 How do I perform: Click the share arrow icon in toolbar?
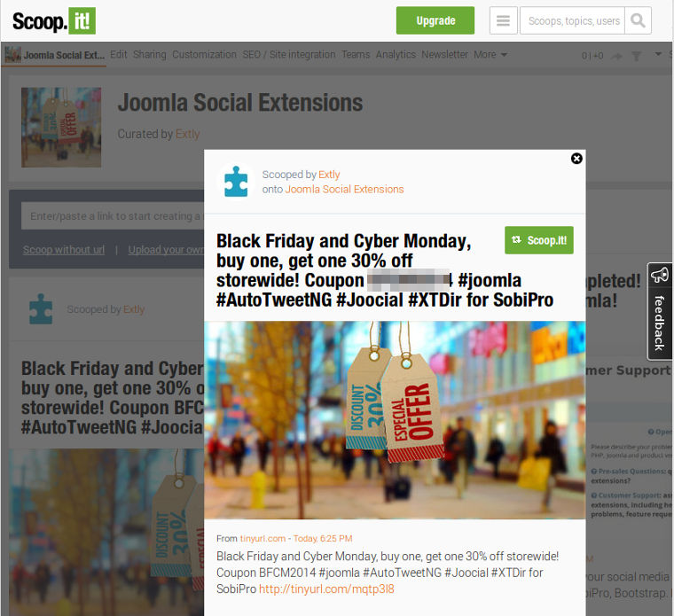(617, 56)
